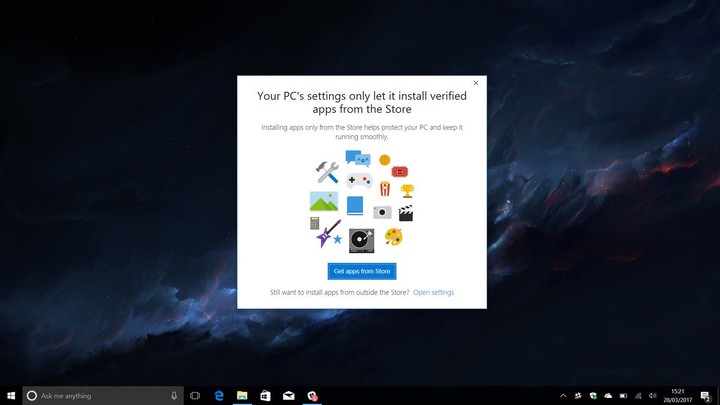Open the Mail app from taskbar
This screenshot has height=405, width=720.
(x=288, y=396)
